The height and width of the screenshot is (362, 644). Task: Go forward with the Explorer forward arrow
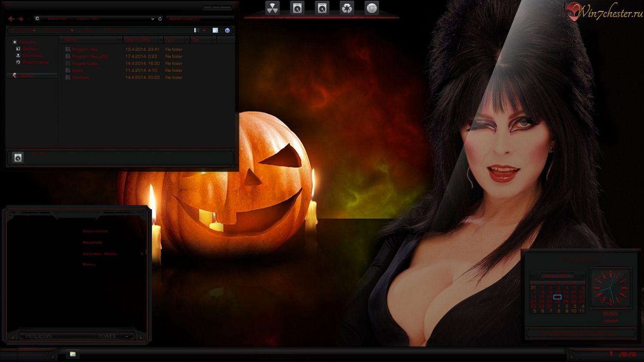[x=21, y=19]
